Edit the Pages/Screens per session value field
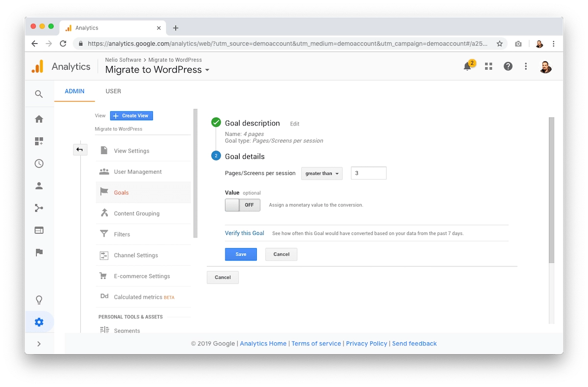 pos(368,173)
